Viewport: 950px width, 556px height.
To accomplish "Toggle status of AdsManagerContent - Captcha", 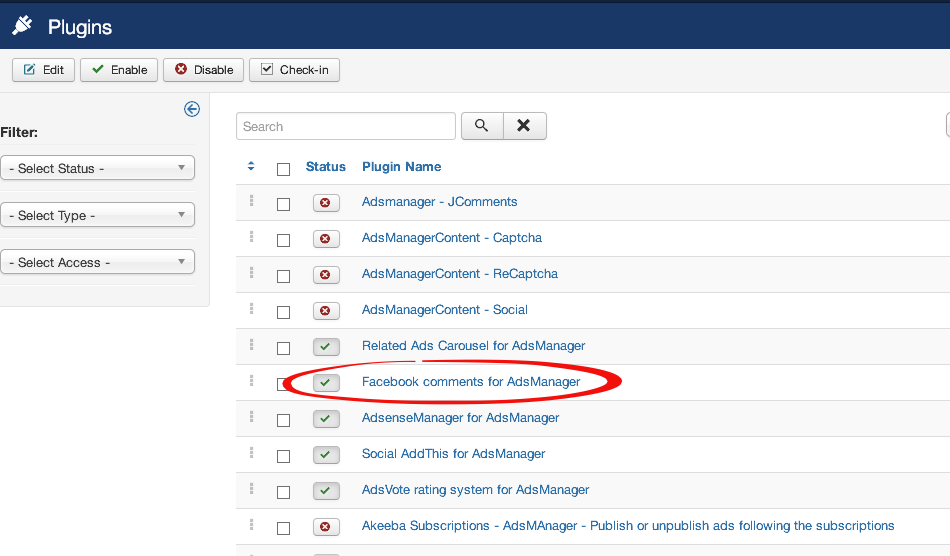I will (x=326, y=239).
